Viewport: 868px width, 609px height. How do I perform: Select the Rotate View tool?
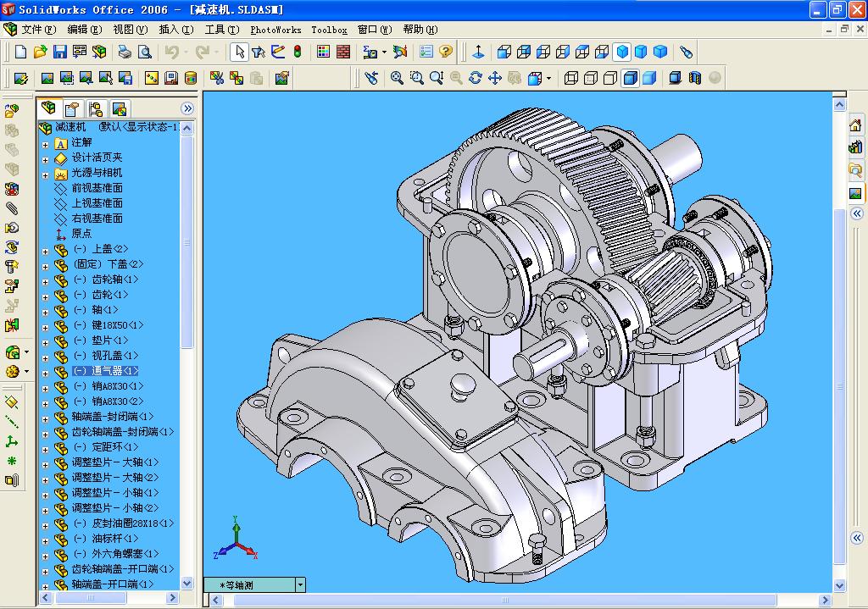pyautogui.click(x=475, y=78)
